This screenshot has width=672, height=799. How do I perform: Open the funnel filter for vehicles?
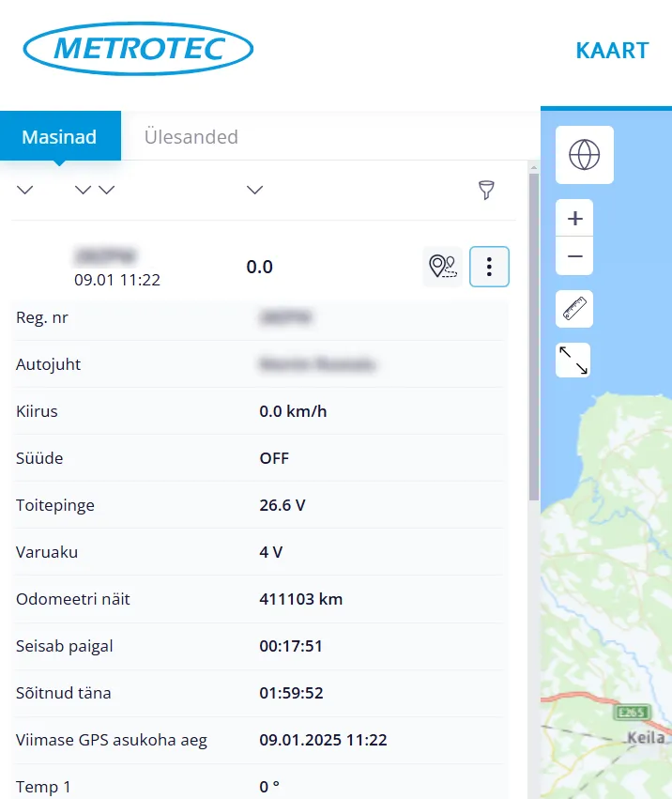tap(485, 191)
